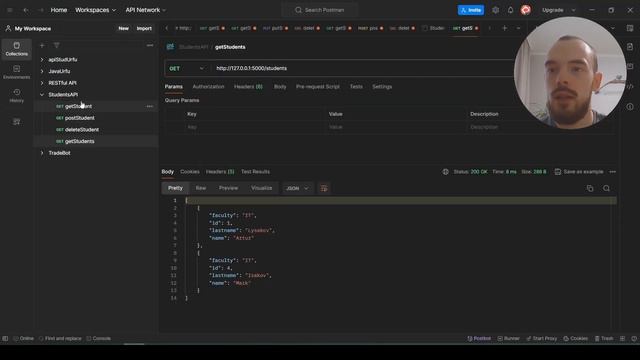This screenshot has height=360, width=640.
Task: Click the hamburger menu icon in the header
Action: click(x=10, y=10)
